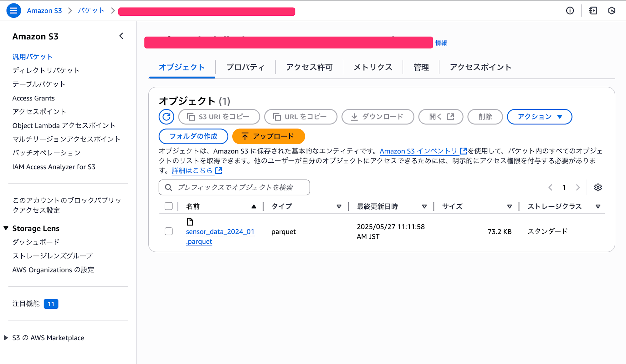Switch to the アクセス許可 tab
This screenshot has width=626, height=364.
click(309, 67)
